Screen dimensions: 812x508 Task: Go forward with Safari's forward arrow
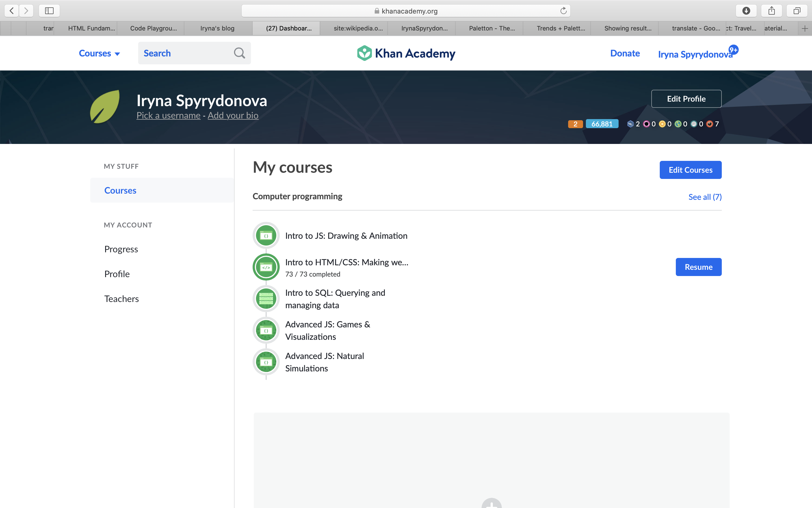pos(26,11)
